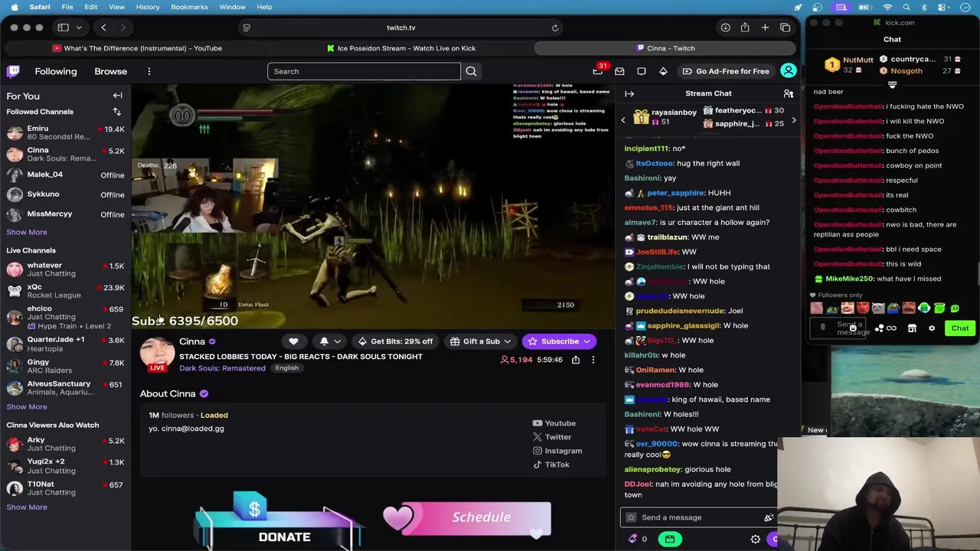Open the Schedule panel
Image resolution: width=980 pixels, height=551 pixels.
468,519
